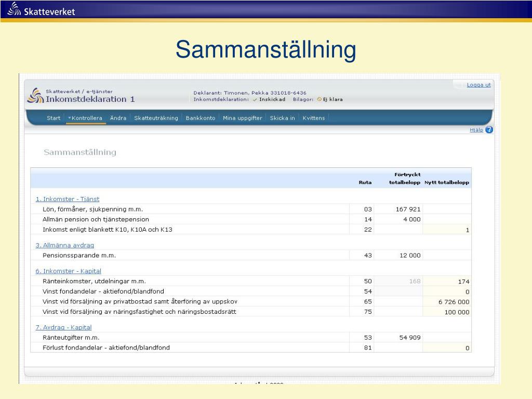The image size is (532, 399).
Task: Open section 1. Inkomster - Tjänst link
Action: tap(68, 199)
